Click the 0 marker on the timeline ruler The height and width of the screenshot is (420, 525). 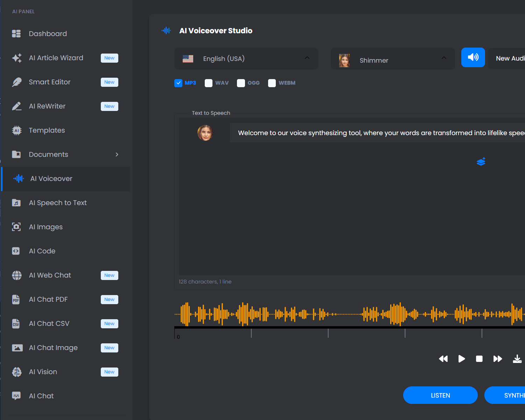coord(178,337)
